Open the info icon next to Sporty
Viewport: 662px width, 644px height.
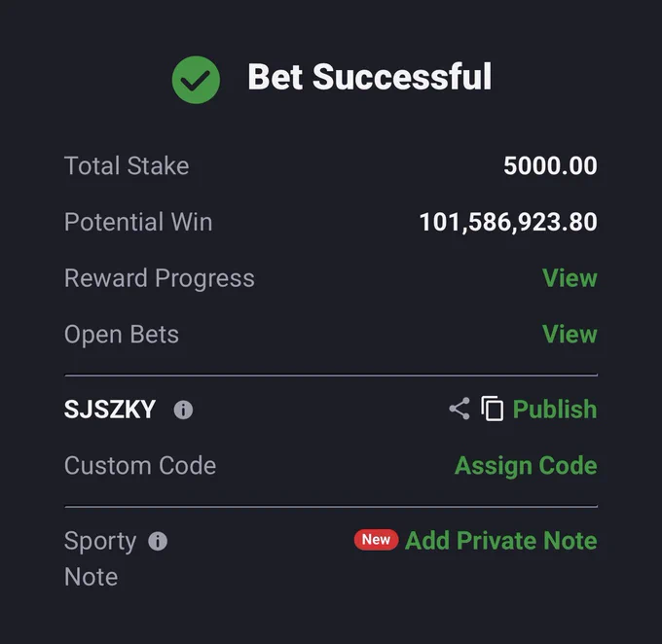[158, 541]
